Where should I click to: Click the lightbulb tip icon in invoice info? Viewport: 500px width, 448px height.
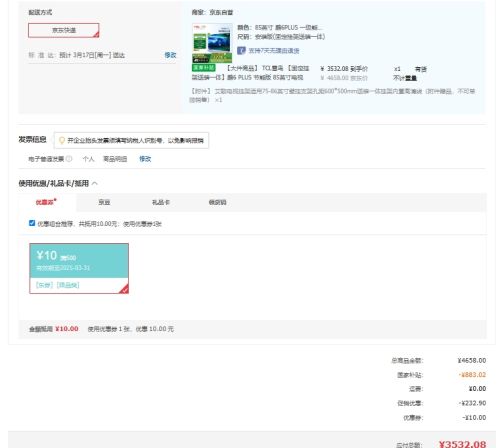coord(62,140)
